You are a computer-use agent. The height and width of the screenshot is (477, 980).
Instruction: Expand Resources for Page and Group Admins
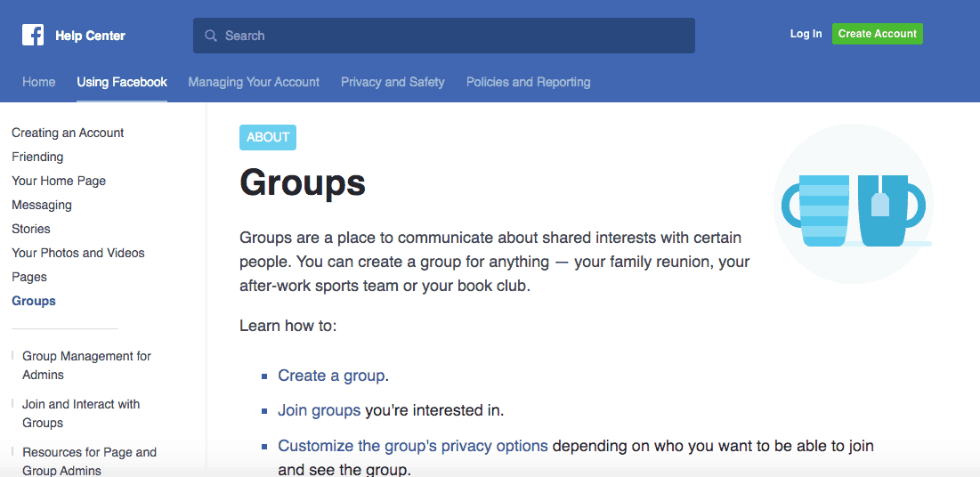coord(89,461)
